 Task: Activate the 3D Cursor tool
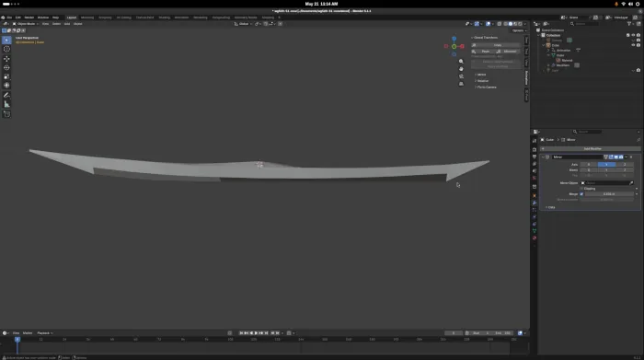tap(6, 49)
